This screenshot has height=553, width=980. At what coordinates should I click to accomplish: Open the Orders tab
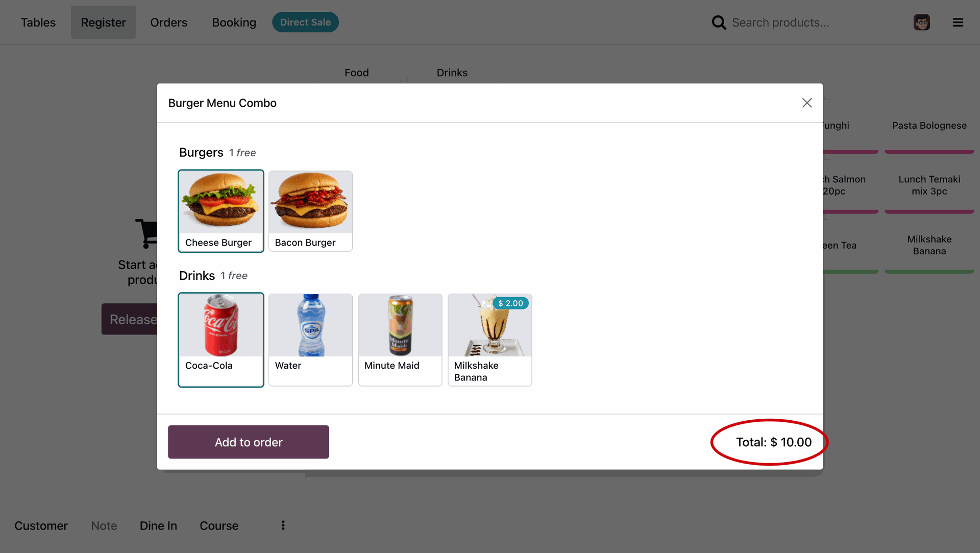click(168, 22)
